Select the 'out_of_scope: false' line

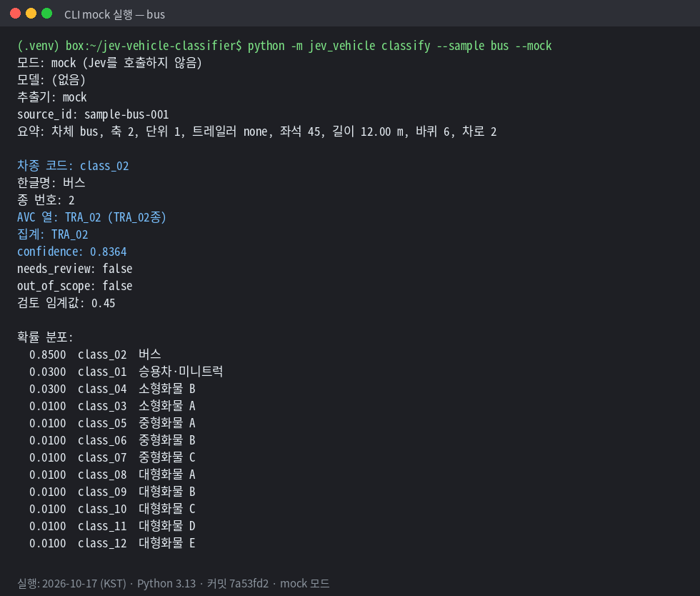pyautogui.click(x=74, y=286)
